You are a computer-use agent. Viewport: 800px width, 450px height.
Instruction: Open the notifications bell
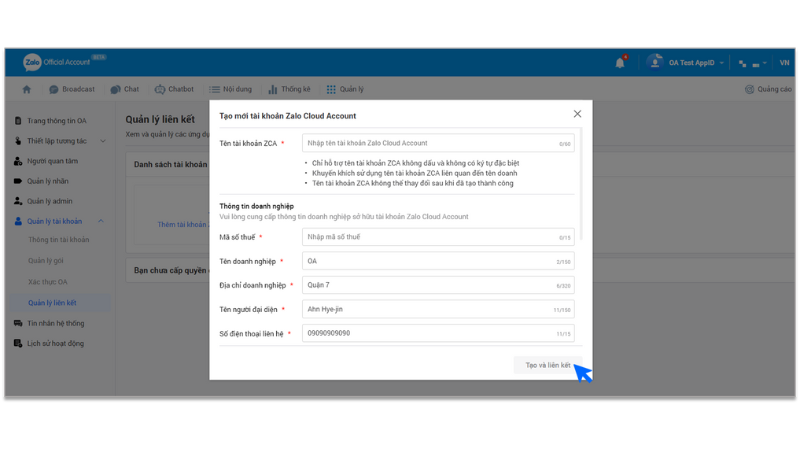click(620, 63)
